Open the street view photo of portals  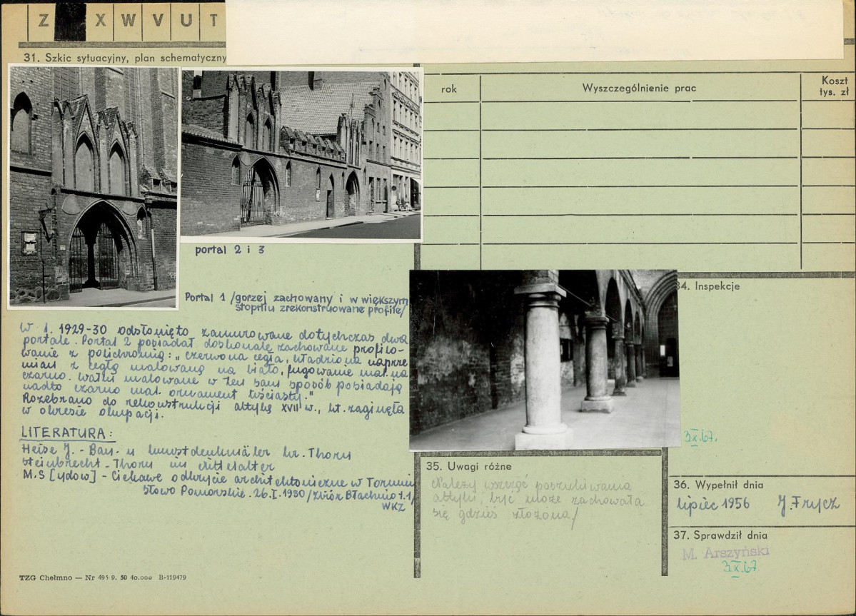coord(301,154)
